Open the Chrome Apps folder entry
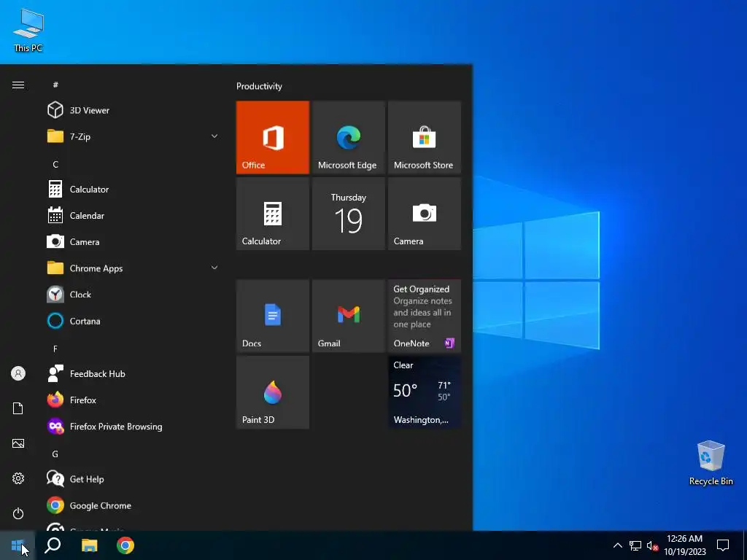This screenshot has width=747, height=560. click(x=133, y=268)
